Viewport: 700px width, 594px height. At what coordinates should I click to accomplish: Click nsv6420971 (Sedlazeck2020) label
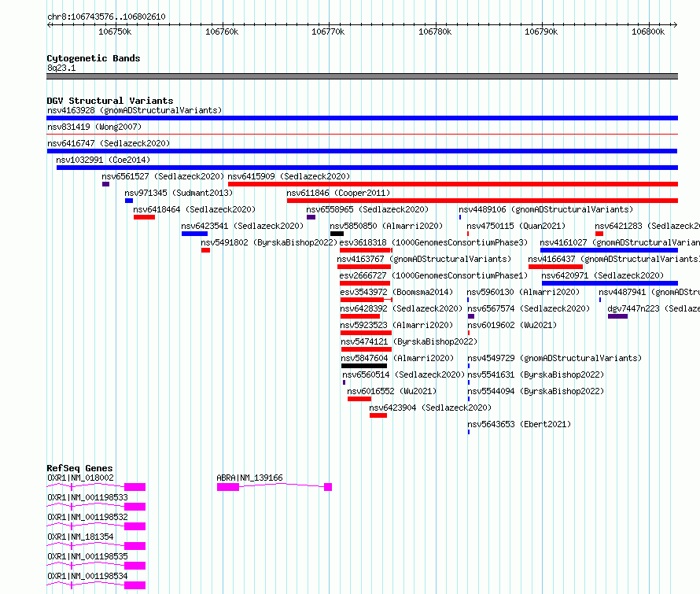click(602, 275)
